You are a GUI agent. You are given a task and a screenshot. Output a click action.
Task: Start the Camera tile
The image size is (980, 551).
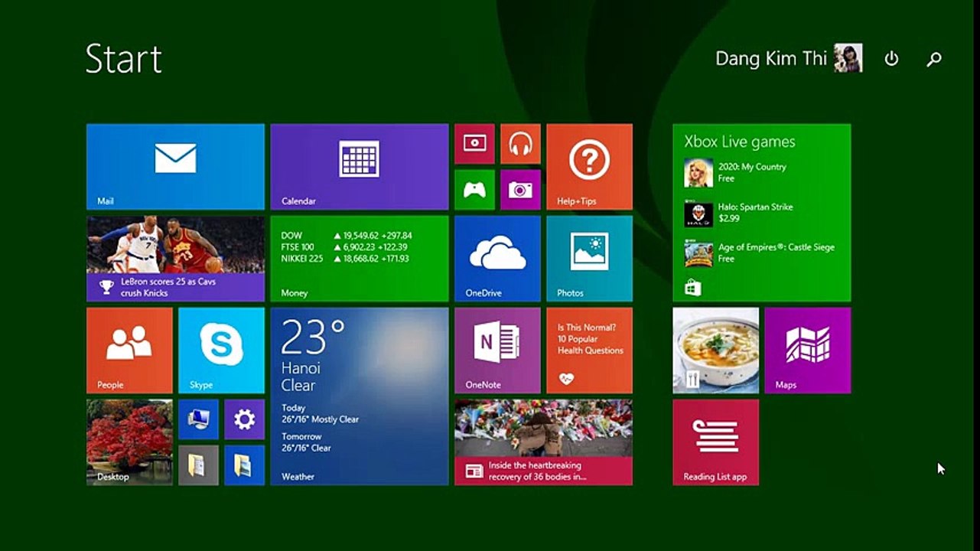[x=520, y=190]
